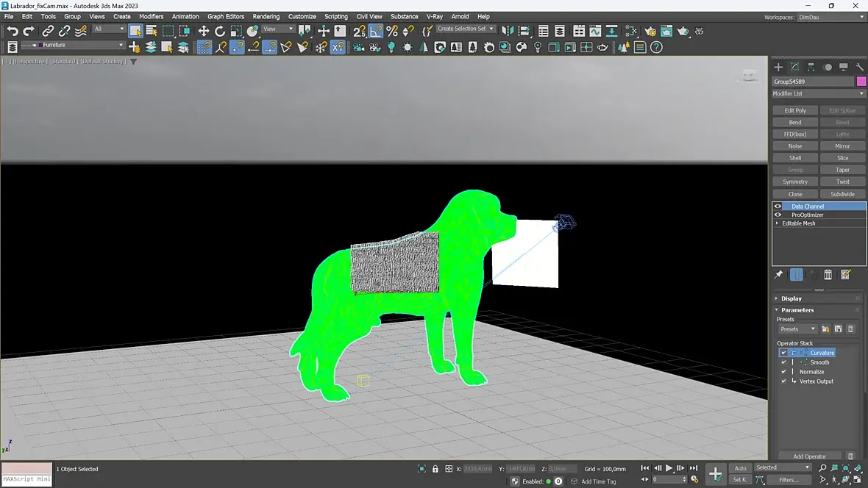The image size is (868, 488).
Task: Click the Subdivide modifier button
Action: tap(842, 194)
